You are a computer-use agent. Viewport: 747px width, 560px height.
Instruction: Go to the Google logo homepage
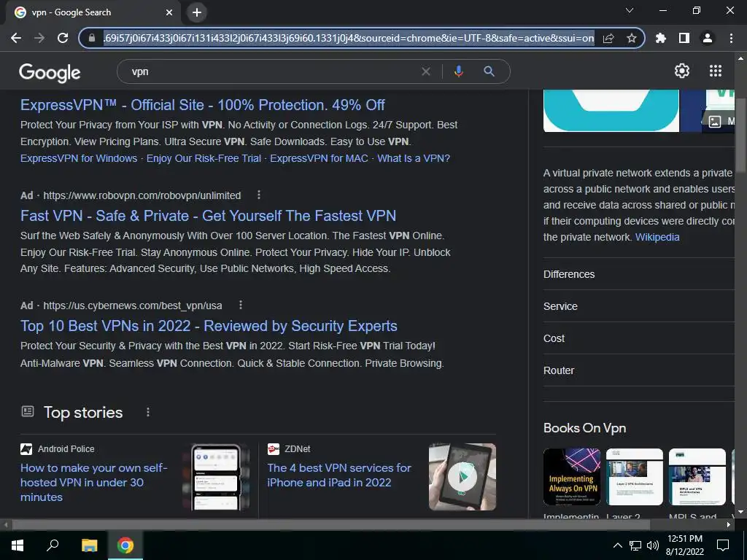click(50, 72)
